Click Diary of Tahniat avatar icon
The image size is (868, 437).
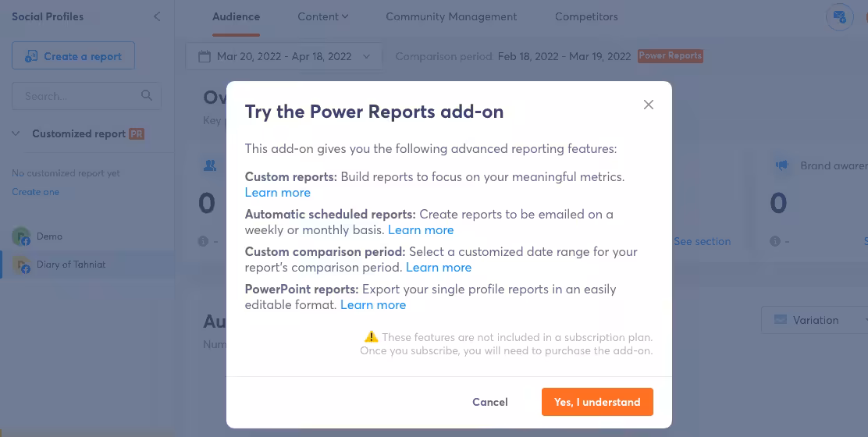21,265
